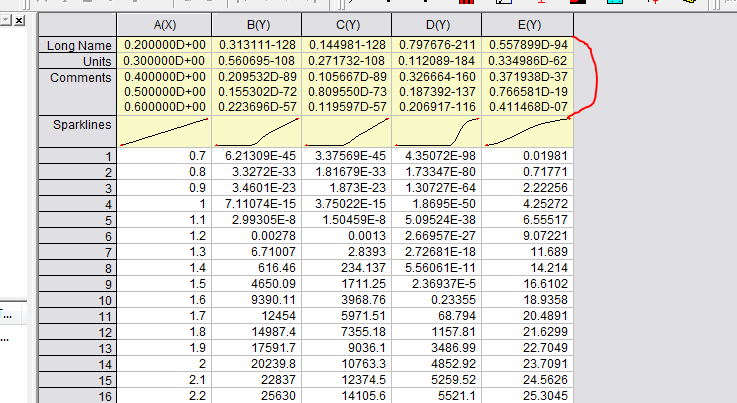Viewport: 737px width, 403px height.
Task: Select the Units row label
Action: [78, 61]
